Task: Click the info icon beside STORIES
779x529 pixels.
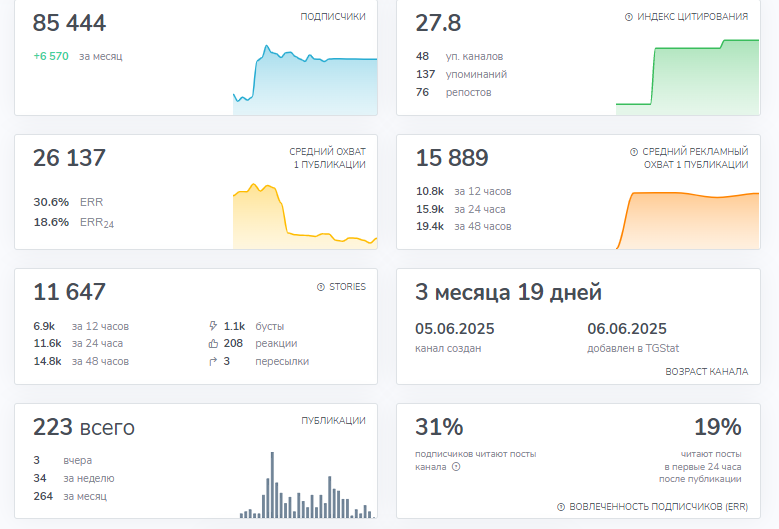Action: tap(321, 287)
